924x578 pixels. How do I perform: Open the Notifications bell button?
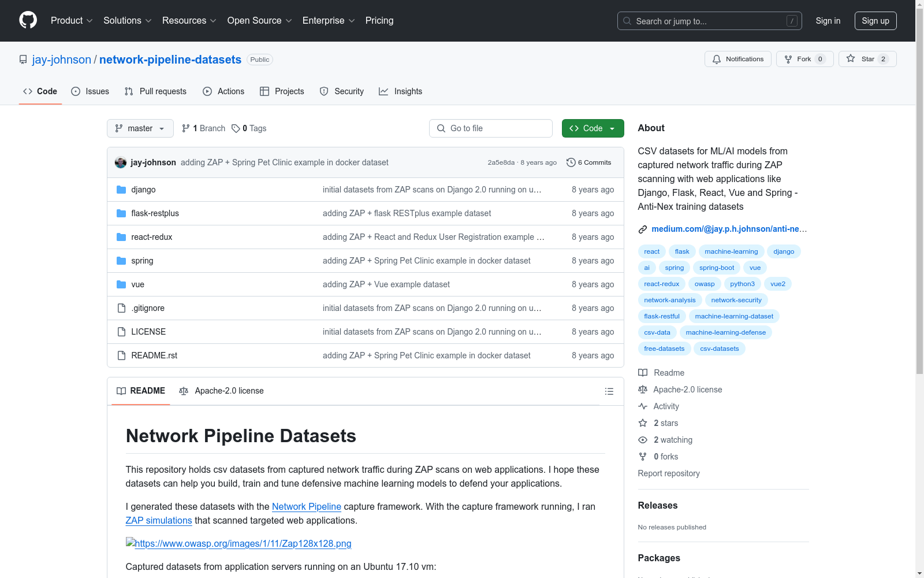[x=738, y=59]
